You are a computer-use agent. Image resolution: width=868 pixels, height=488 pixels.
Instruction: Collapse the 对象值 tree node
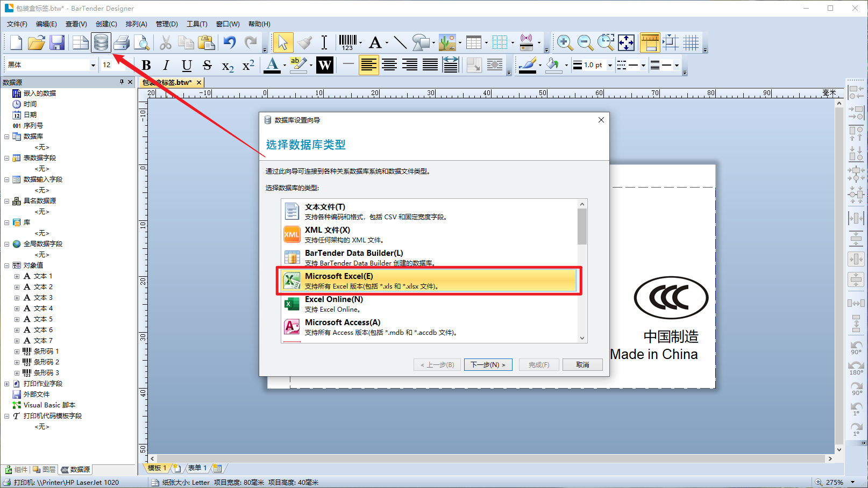click(x=6, y=265)
